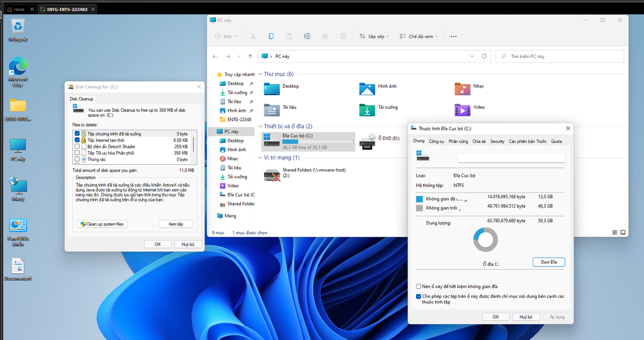Select the Ổ DVD (D:) drive

[x=380, y=142]
